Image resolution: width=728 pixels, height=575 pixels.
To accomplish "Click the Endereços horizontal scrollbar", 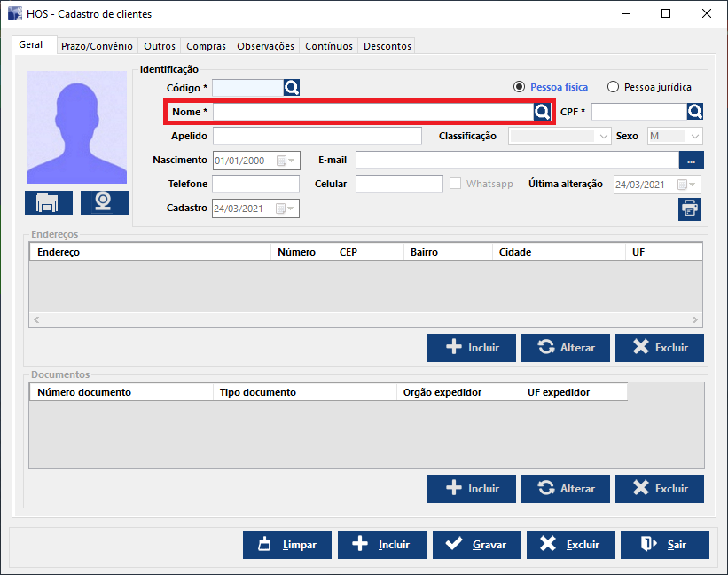I will (365, 319).
